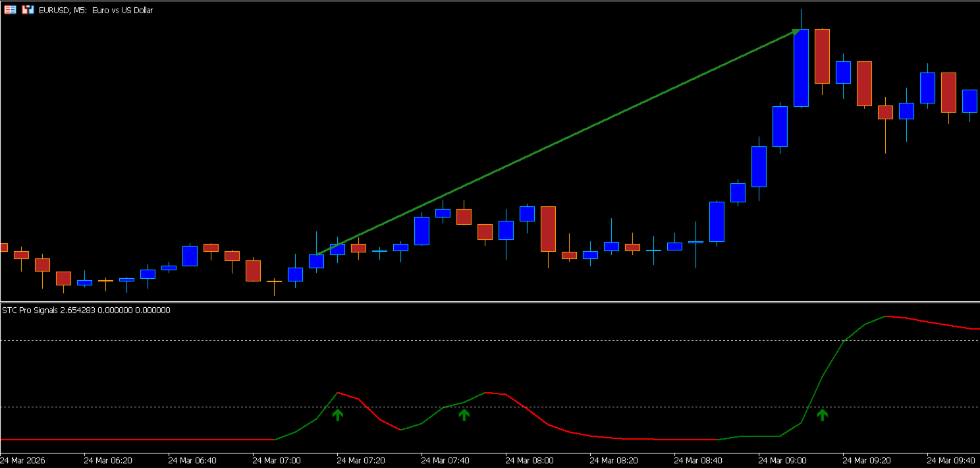Viewport: 980px width, 468px height.
Task: Click the 24 Mar 09:00 time label
Action: tap(782, 460)
